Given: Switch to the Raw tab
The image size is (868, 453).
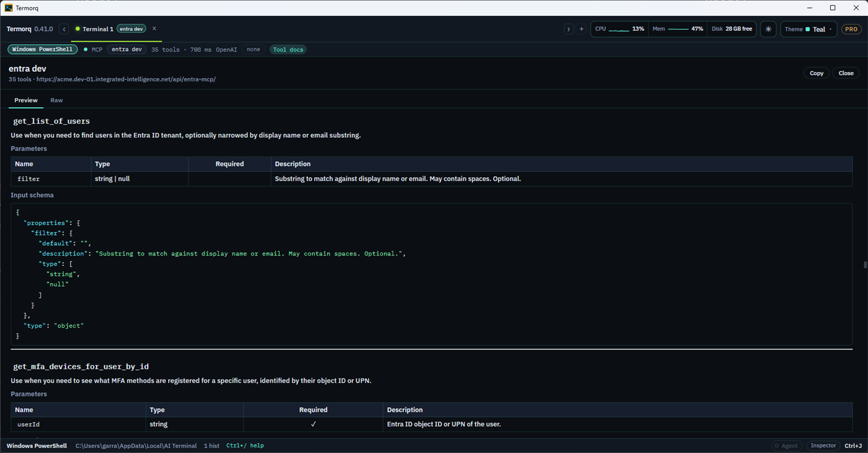Looking at the screenshot, I should click(56, 101).
